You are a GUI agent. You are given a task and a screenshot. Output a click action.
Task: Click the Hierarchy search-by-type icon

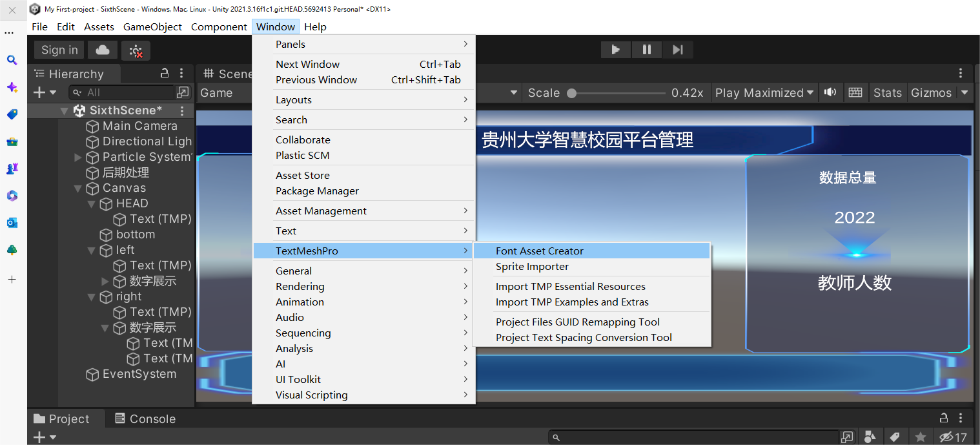[x=183, y=92]
